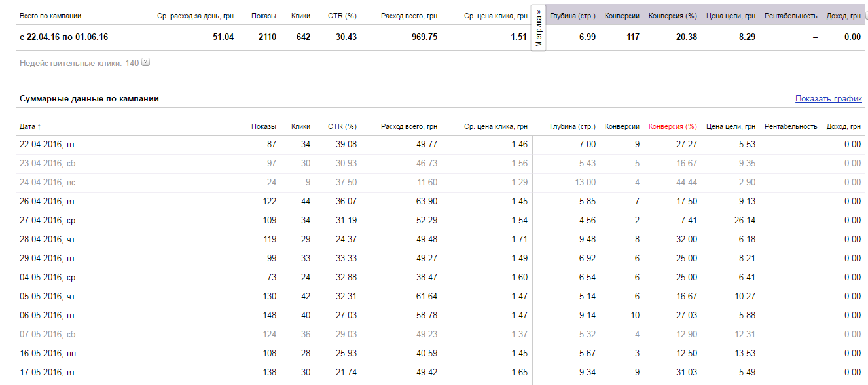The image size is (868, 385).
Task: Sort by CTR (%) column header
Action: coord(342,126)
